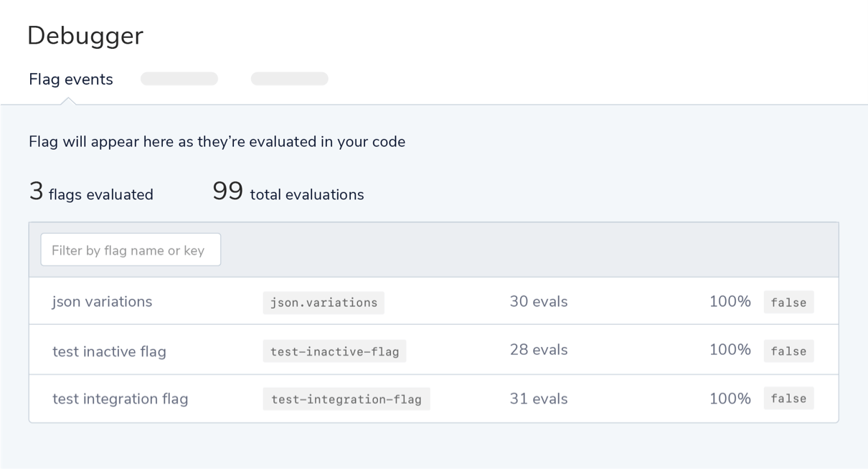Viewport: 868px width, 469px height.
Task: Click the test-integration-flag key badge
Action: (x=346, y=399)
